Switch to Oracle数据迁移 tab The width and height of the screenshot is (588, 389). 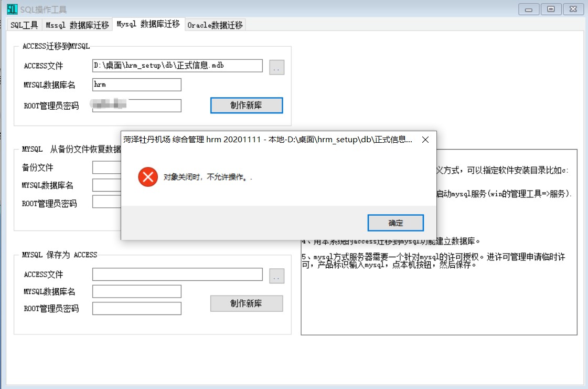(x=215, y=25)
